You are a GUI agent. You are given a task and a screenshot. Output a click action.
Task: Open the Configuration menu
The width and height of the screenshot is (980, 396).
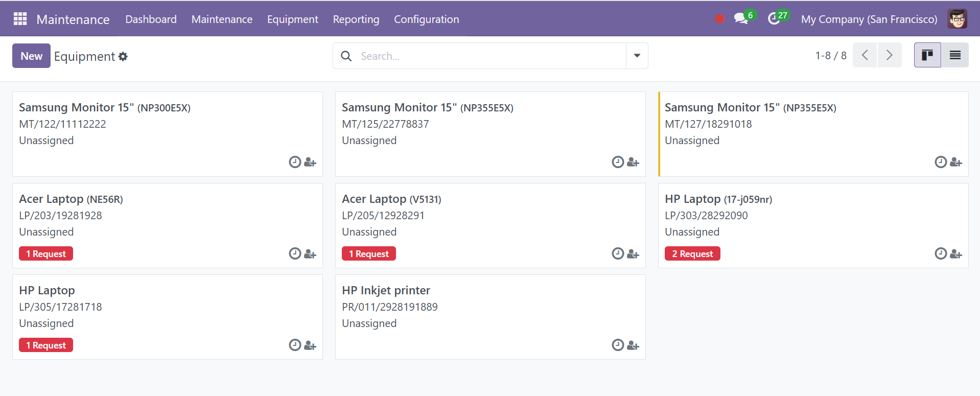pyautogui.click(x=427, y=19)
